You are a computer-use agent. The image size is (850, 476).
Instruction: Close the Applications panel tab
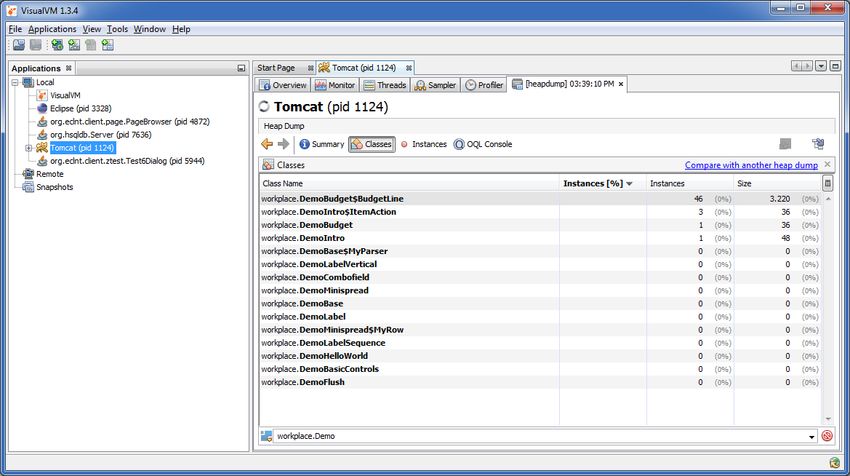click(69, 68)
